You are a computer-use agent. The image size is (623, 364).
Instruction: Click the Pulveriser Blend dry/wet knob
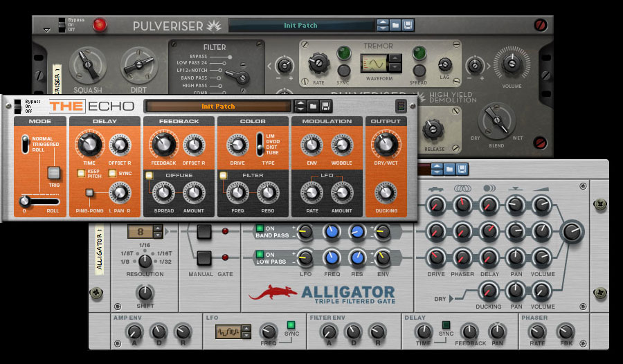pyautogui.click(x=496, y=120)
